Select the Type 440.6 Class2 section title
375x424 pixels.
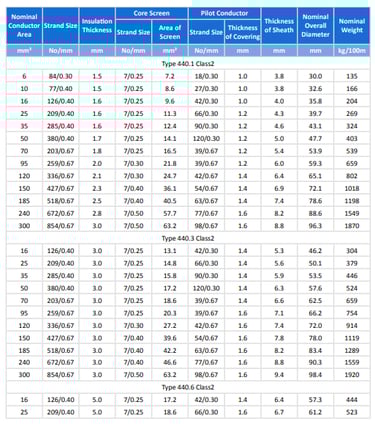click(188, 387)
